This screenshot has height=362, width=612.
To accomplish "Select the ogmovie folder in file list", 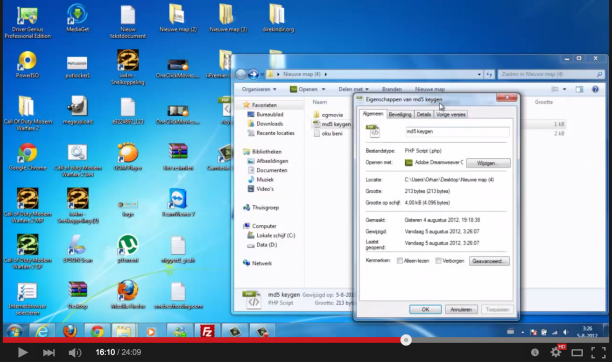I will (x=328, y=115).
